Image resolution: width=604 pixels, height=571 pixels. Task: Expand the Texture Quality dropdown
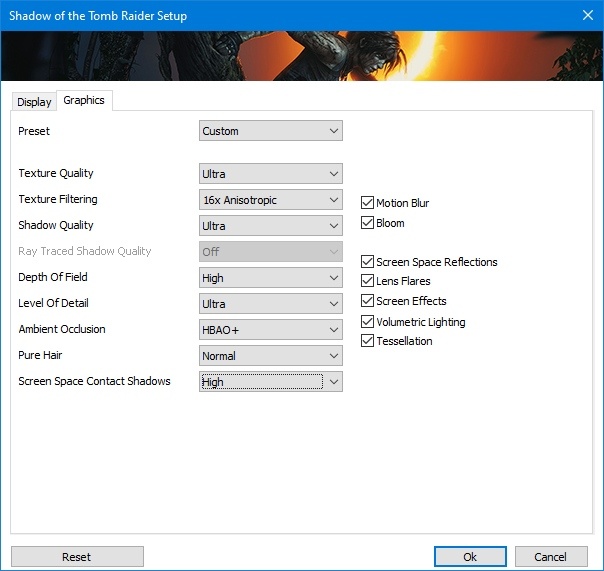point(271,173)
